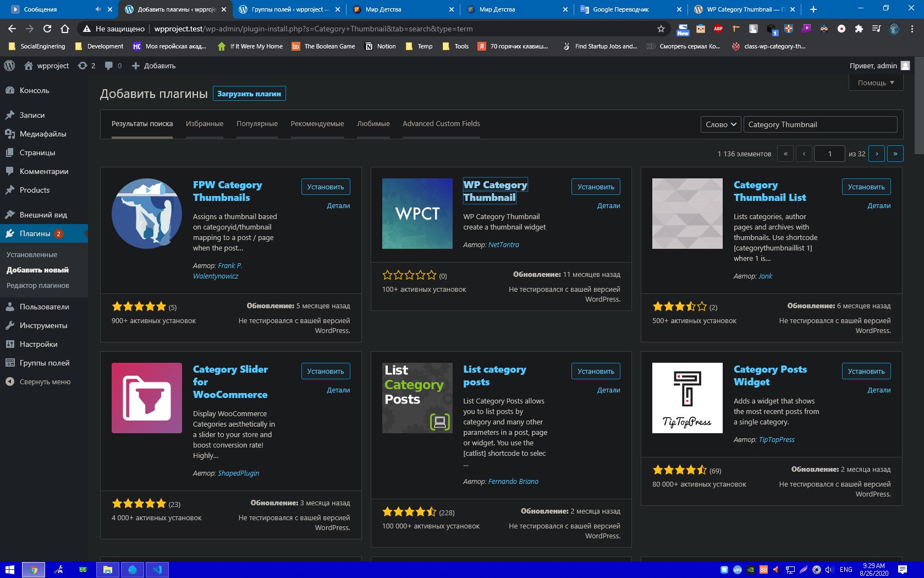Image resolution: width=924 pixels, height=578 pixels.
Task: Click the WPCT plugin thumbnail
Action: click(x=417, y=214)
